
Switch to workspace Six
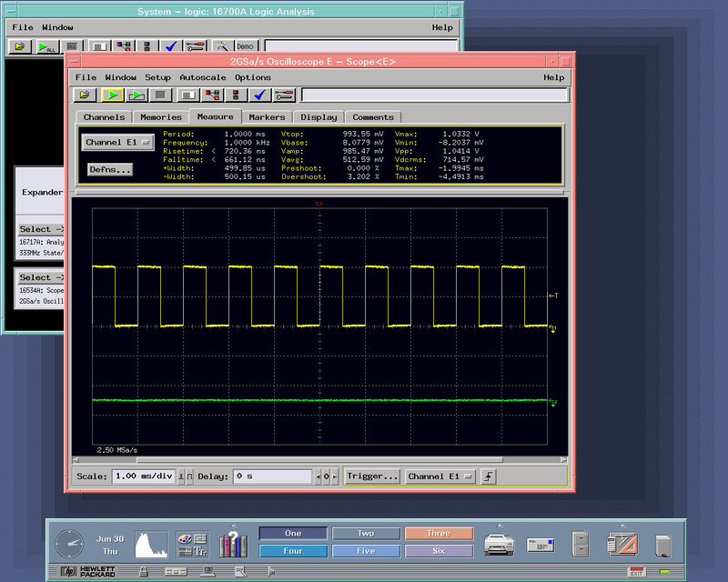coord(439,551)
